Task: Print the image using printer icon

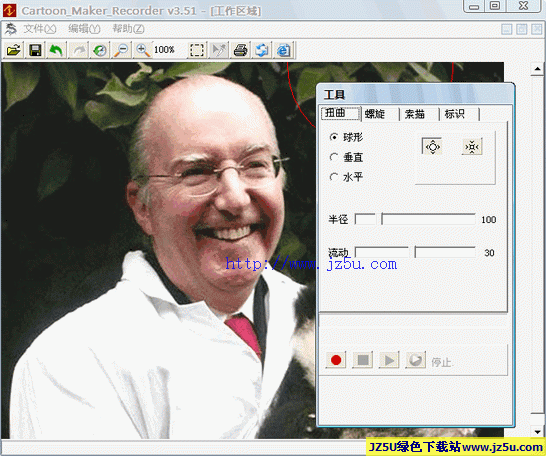Action: 240,50
